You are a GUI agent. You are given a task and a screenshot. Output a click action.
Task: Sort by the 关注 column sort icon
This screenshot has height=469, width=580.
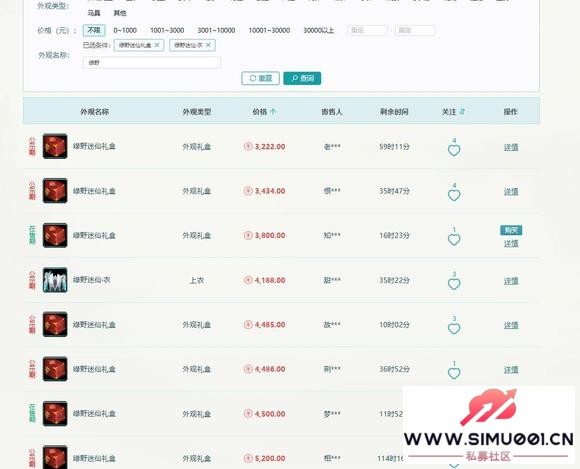pos(462,111)
